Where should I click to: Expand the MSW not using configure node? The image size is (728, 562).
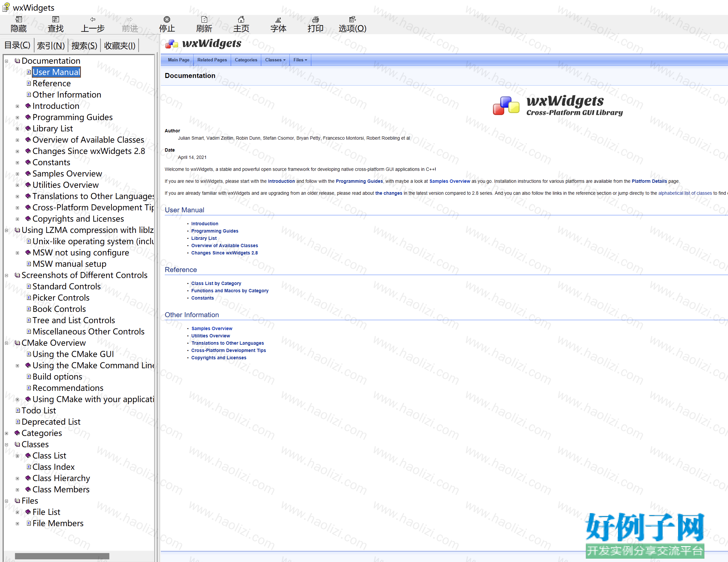pos(17,253)
